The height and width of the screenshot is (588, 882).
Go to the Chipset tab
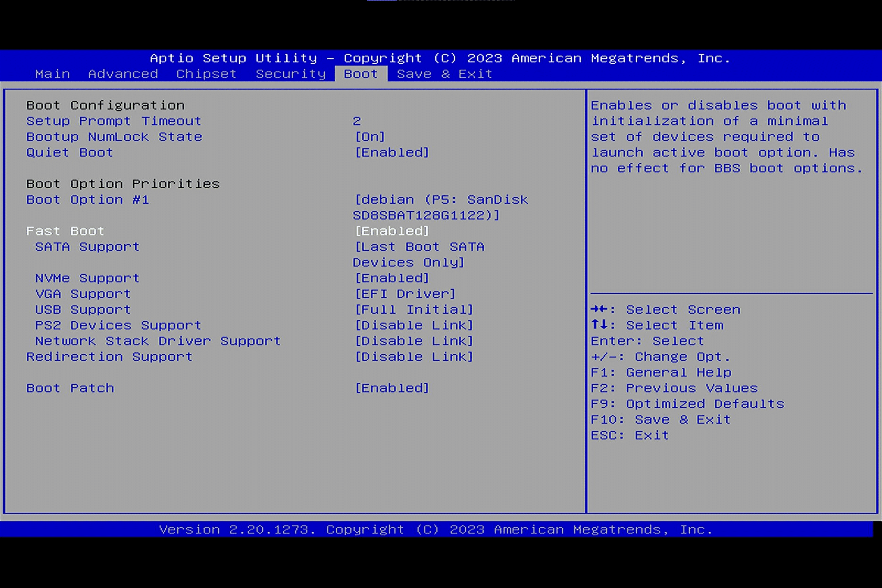click(206, 74)
